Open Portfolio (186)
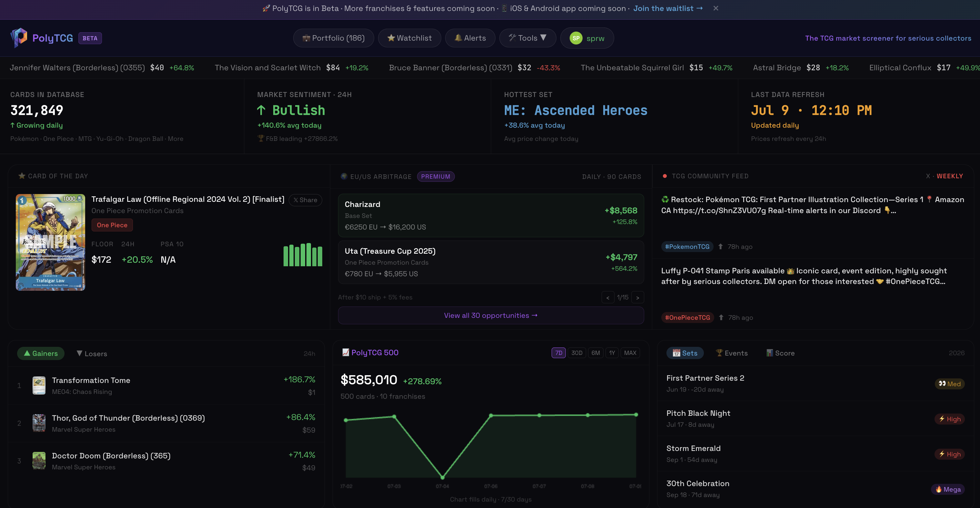 [333, 38]
